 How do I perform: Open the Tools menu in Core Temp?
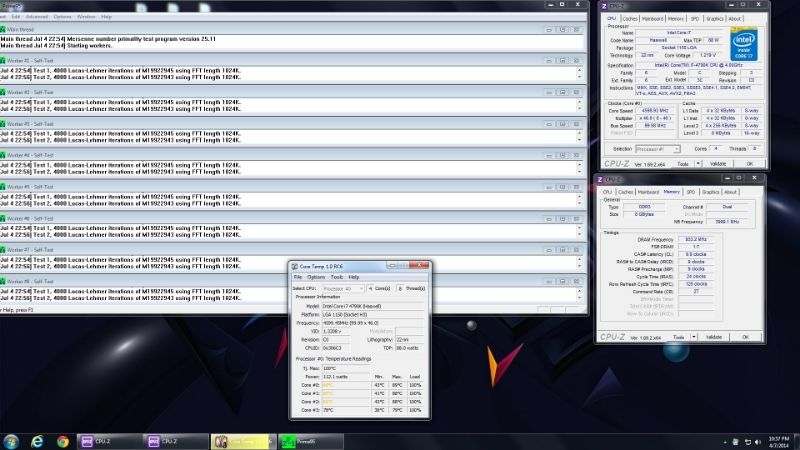coord(337,277)
